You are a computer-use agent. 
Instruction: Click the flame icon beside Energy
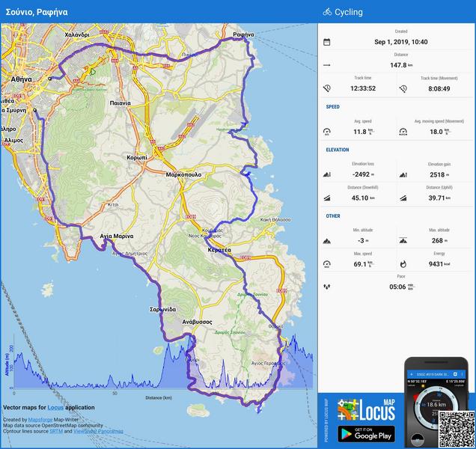click(403, 263)
